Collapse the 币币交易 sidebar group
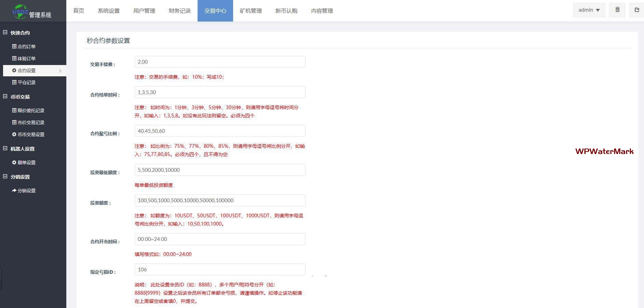644x308 pixels. click(x=5, y=97)
